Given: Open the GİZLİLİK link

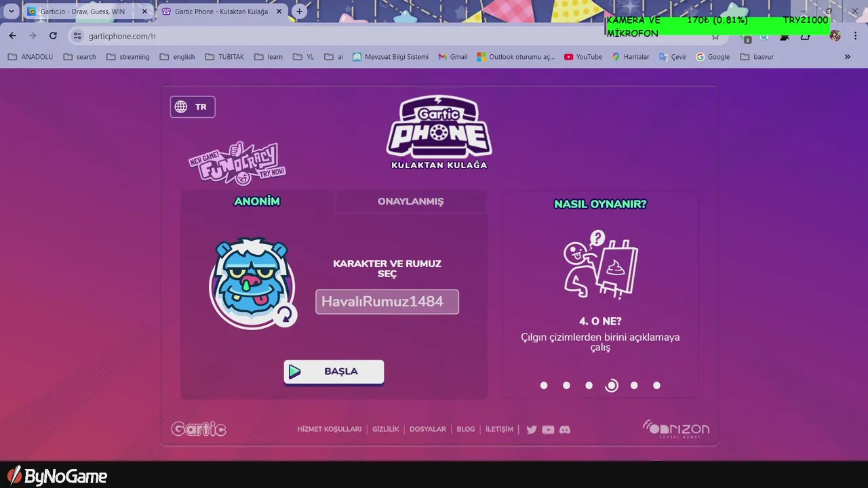Looking at the screenshot, I should (x=386, y=429).
